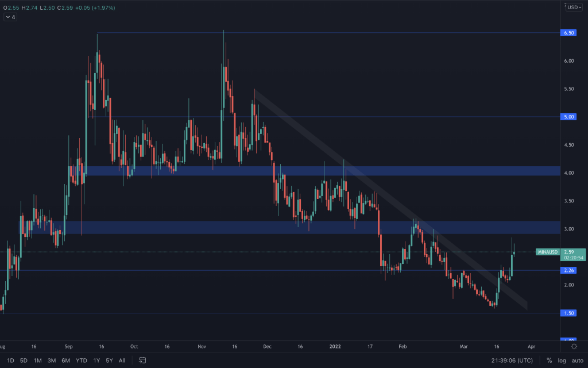Click the 21:39:06 (UTC) timezone clock
Image resolution: width=588 pixels, height=368 pixels.
(x=512, y=361)
